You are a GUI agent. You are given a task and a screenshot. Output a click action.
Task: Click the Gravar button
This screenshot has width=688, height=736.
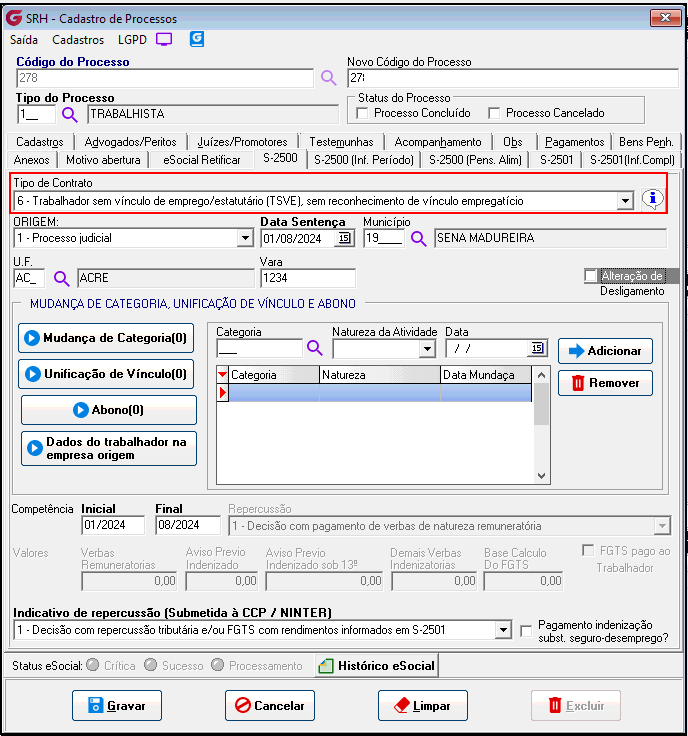point(117,705)
